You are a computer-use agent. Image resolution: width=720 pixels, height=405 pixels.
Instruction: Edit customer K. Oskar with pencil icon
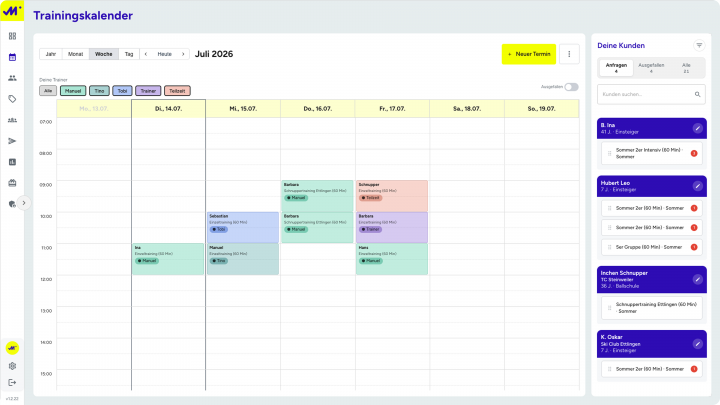coord(698,344)
